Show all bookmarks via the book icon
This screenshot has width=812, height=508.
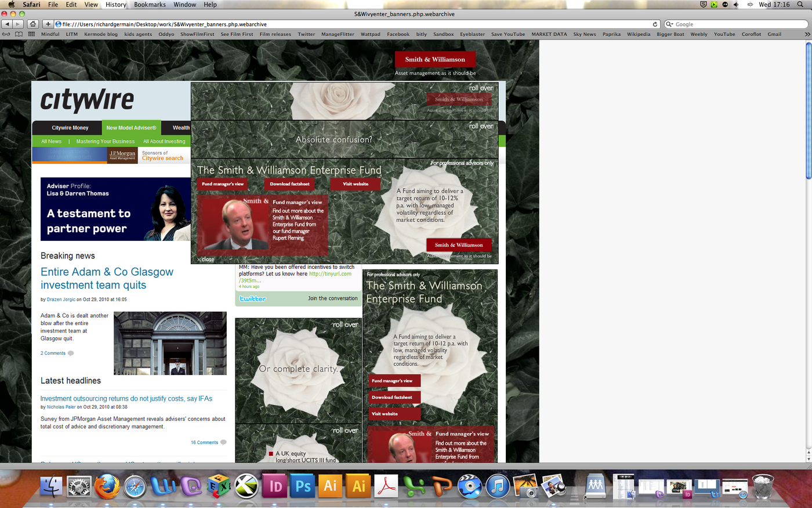(19, 34)
